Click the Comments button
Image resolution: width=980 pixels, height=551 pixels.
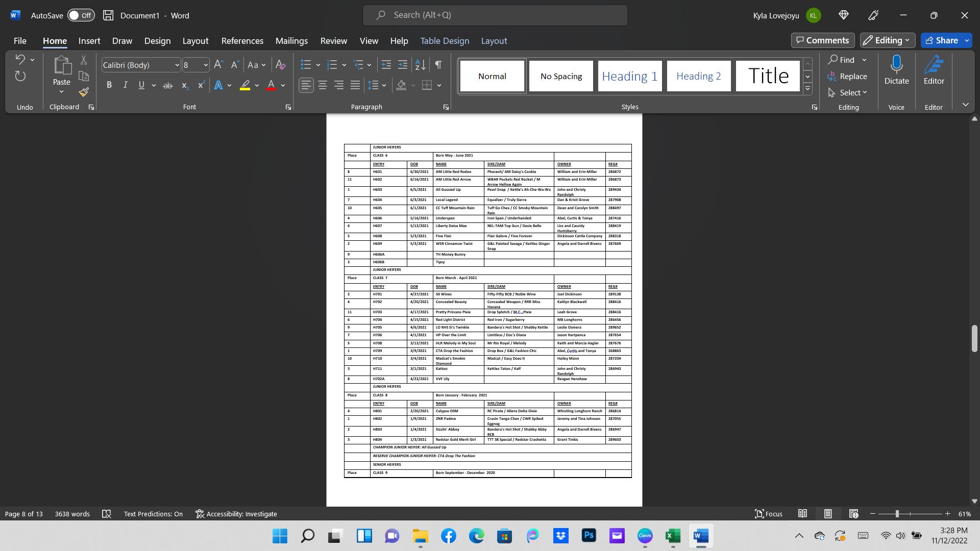pos(822,40)
